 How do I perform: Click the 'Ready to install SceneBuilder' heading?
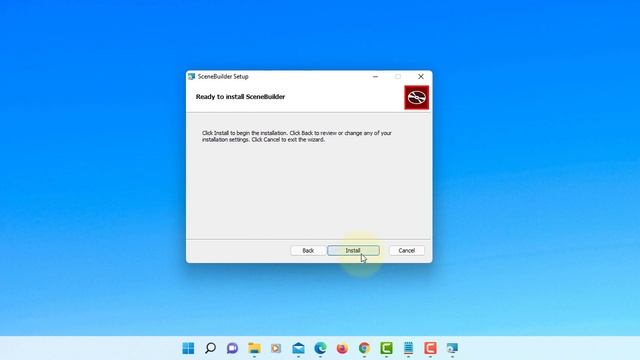[240, 97]
